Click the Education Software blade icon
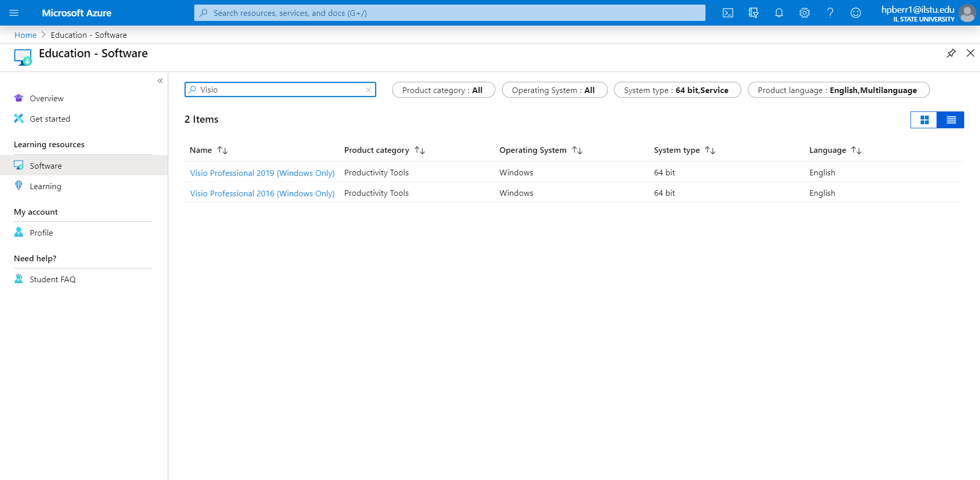This screenshot has width=980, height=480. tap(23, 57)
